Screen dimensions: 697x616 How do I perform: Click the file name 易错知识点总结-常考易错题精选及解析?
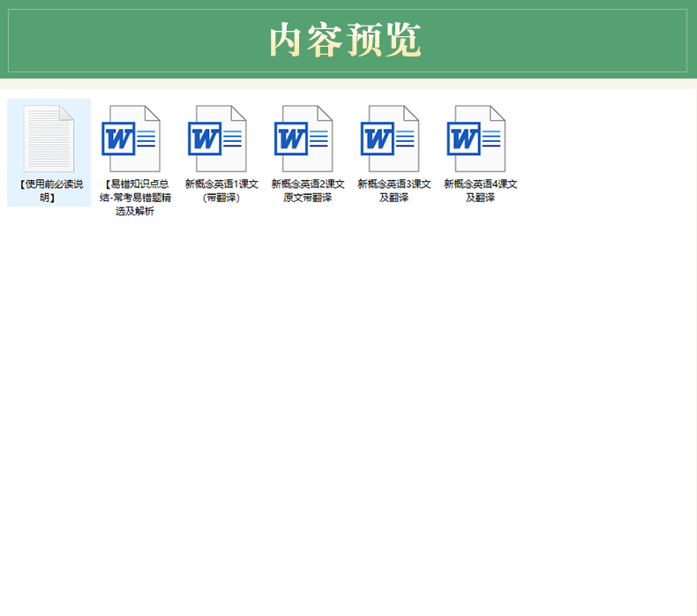pyautogui.click(x=135, y=198)
